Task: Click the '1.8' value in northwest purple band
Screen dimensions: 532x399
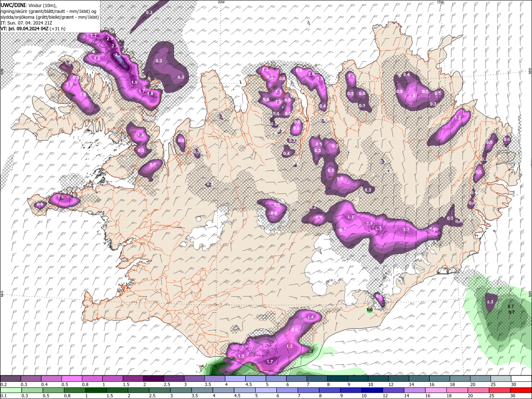Action: 150,94
